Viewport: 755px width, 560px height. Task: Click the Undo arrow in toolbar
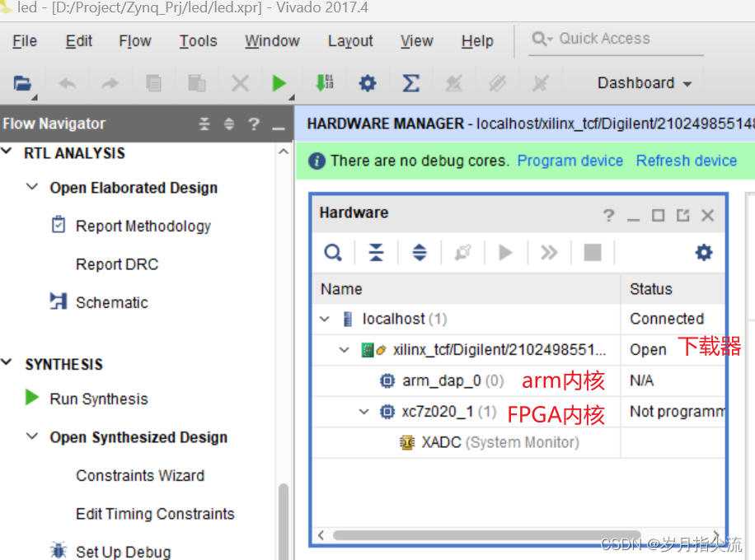tap(68, 84)
